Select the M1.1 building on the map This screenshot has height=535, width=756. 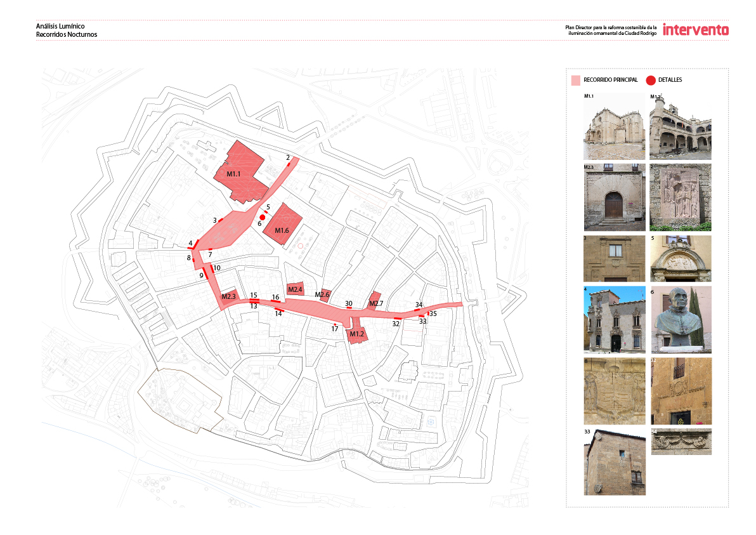239,169
